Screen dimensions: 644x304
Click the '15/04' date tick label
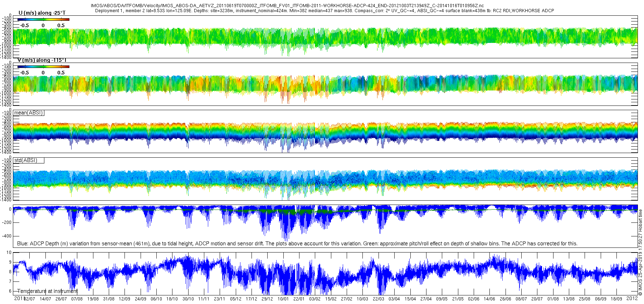410,299
